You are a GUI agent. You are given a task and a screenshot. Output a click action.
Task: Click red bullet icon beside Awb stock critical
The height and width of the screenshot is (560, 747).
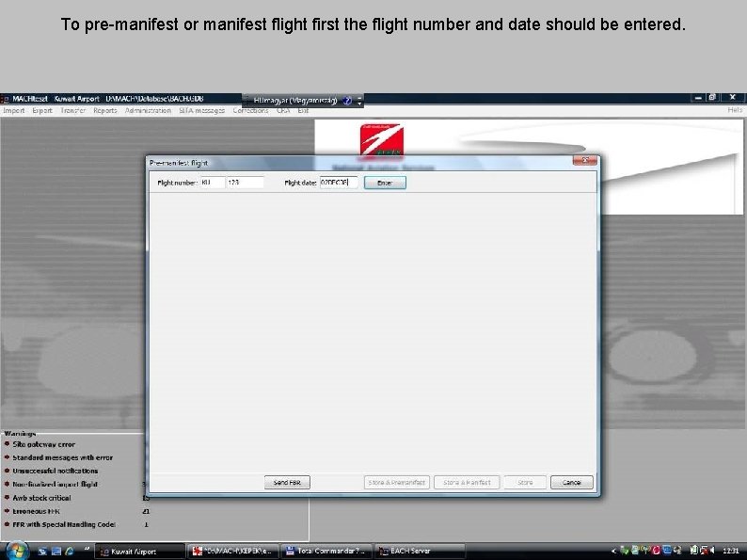click(7, 497)
